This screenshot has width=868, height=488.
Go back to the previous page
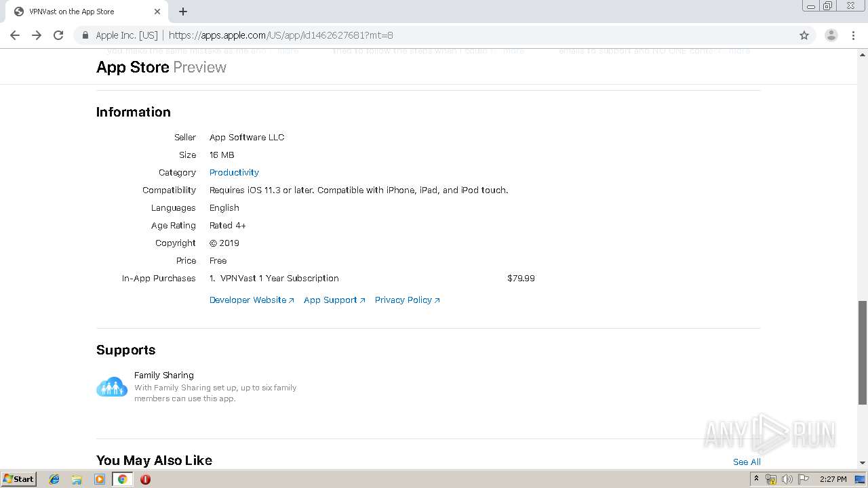pos(15,35)
